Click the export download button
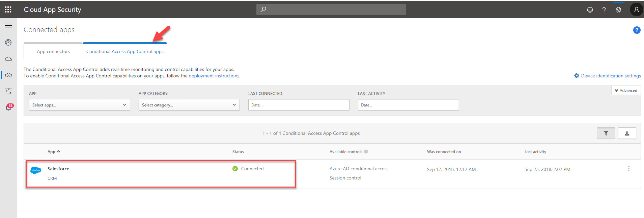 pos(627,133)
